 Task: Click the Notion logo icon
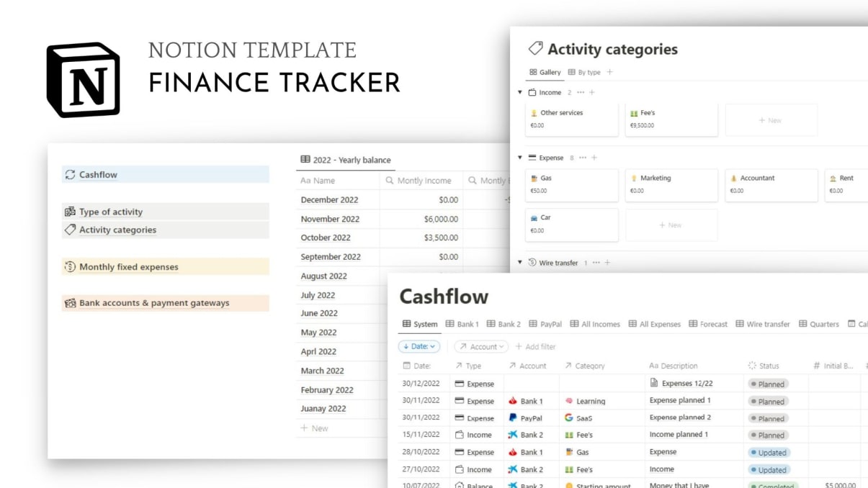(83, 80)
